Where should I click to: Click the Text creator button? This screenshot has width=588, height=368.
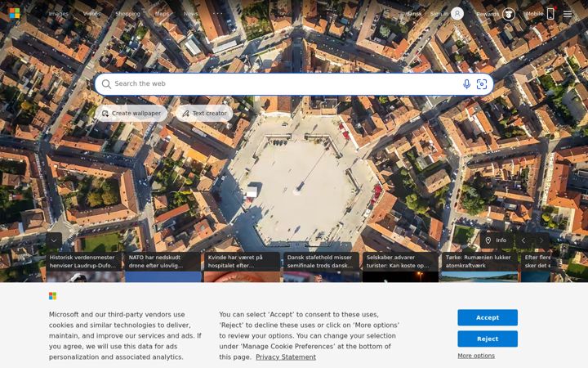point(204,113)
